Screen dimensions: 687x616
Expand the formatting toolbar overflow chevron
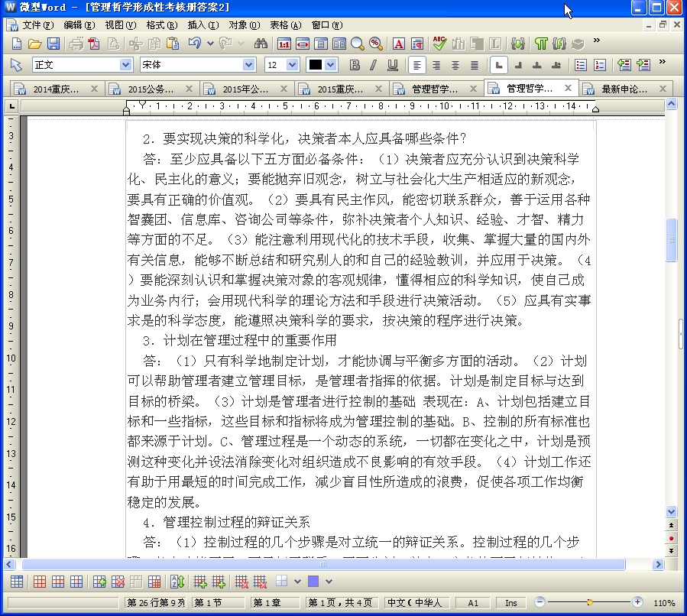pos(662,62)
